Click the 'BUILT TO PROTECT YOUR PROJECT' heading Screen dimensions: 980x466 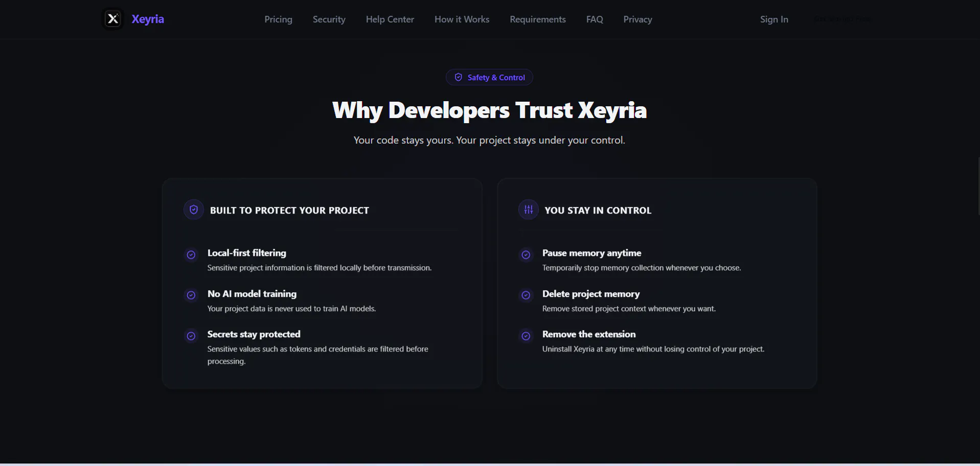click(x=289, y=210)
